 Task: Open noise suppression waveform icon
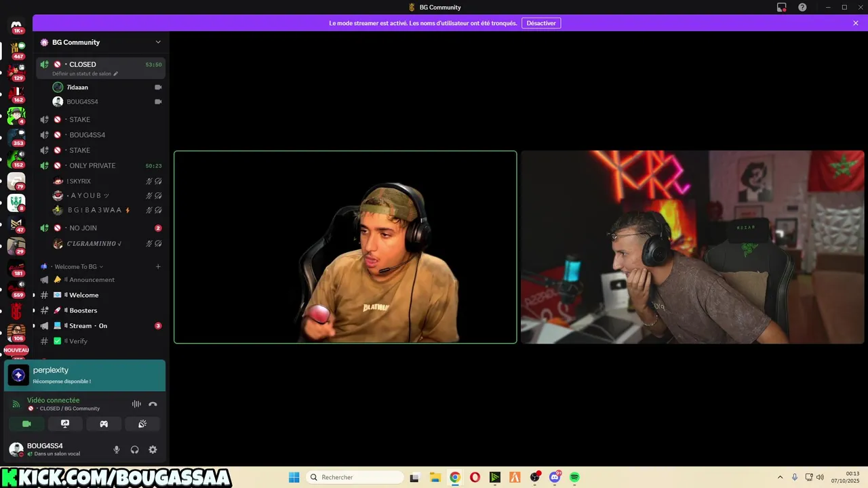click(136, 404)
